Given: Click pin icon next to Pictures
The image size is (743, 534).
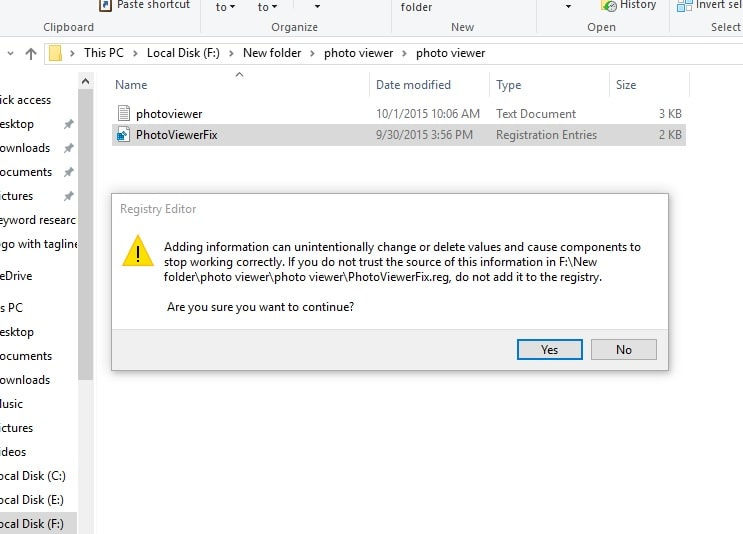Looking at the screenshot, I should pos(69,196).
